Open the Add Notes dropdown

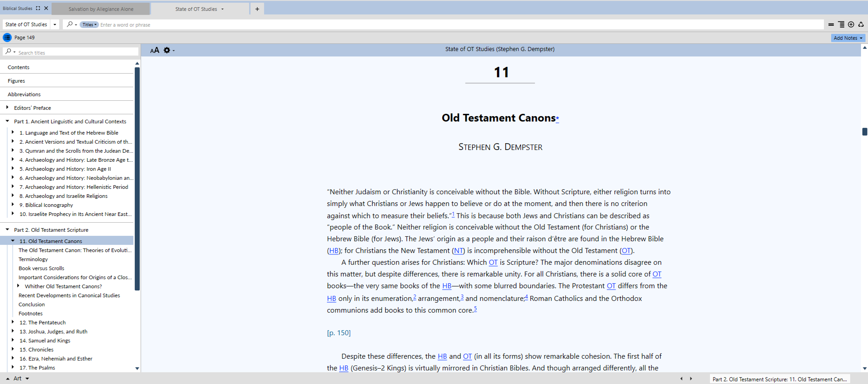pyautogui.click(x=848, y=38)
